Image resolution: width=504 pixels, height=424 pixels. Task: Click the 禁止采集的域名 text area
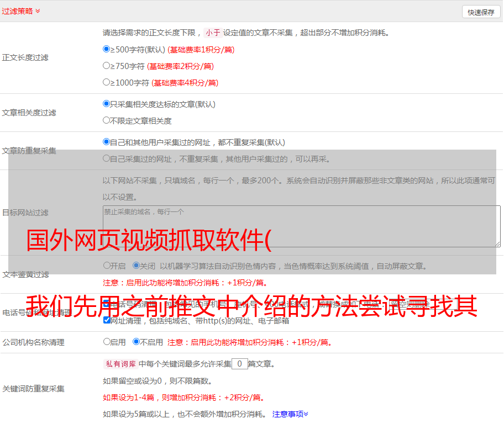[x=301, y=226]
